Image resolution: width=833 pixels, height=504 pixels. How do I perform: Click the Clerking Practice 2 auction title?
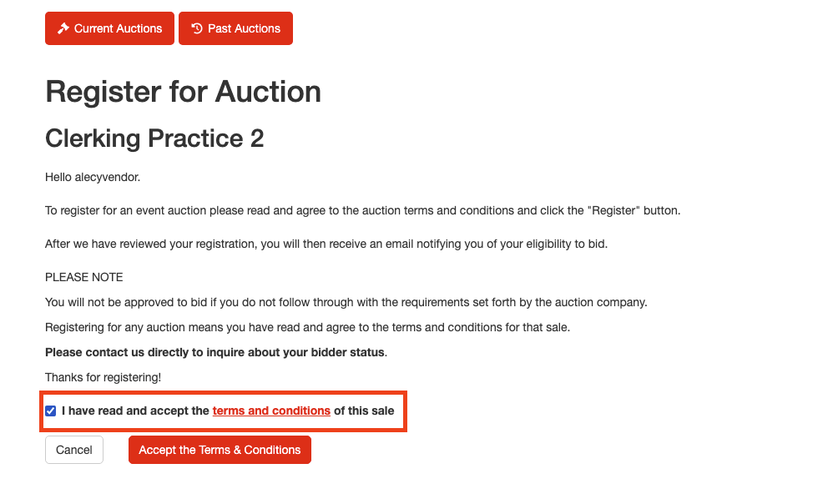pyautogui.click(x=154, y=138)
